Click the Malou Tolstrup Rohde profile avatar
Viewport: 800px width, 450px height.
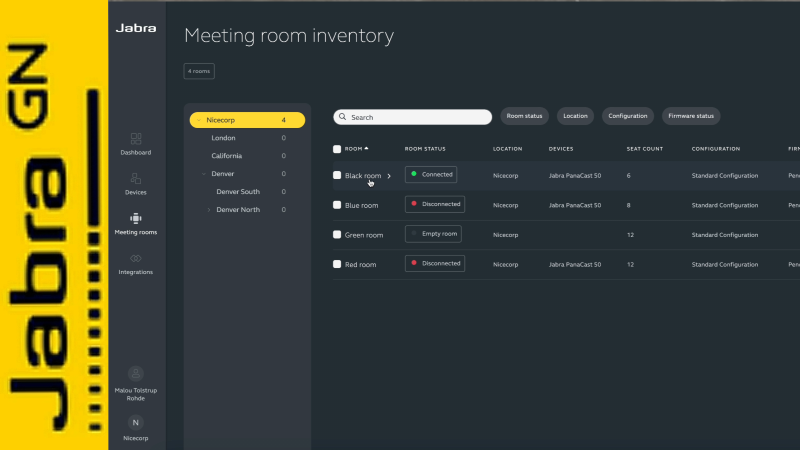136,374
